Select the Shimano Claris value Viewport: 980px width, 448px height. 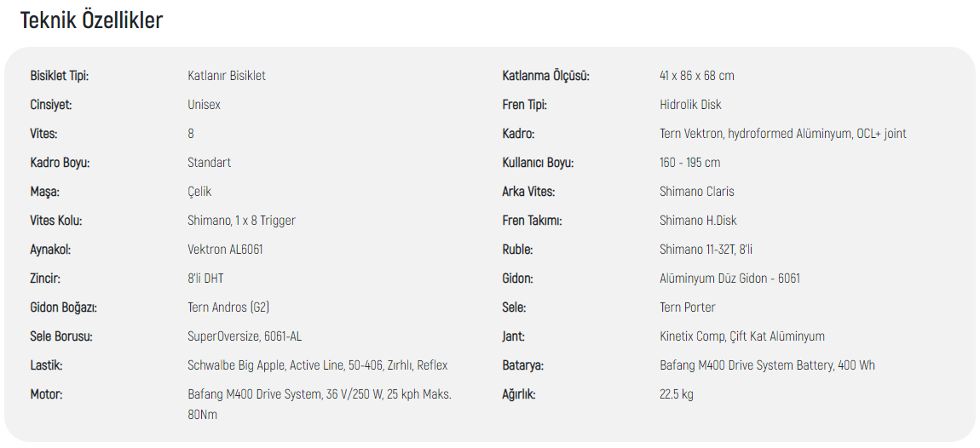(x=697, y=192)
